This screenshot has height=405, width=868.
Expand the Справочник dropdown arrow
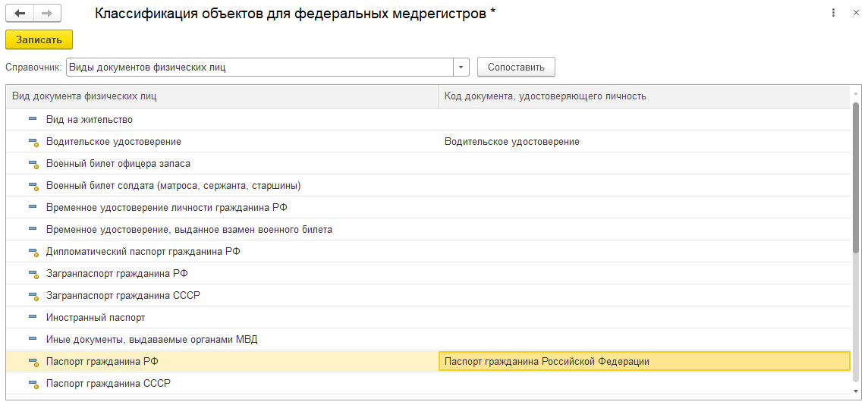coord(461,67)
